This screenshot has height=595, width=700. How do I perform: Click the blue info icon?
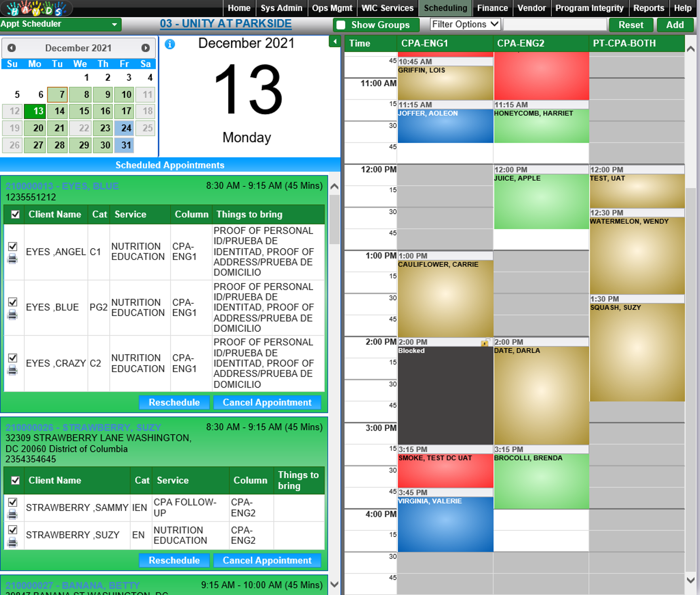(170, 44)
